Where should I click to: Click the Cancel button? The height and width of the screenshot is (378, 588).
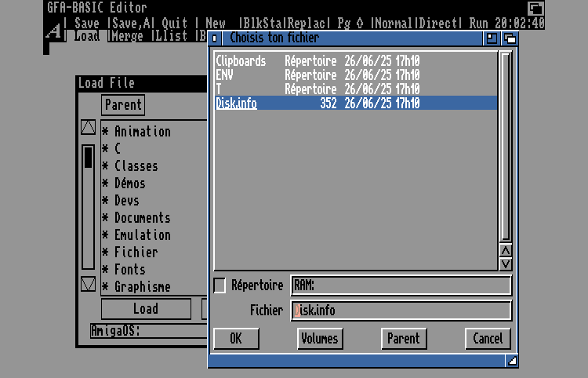tap(488, 339)
